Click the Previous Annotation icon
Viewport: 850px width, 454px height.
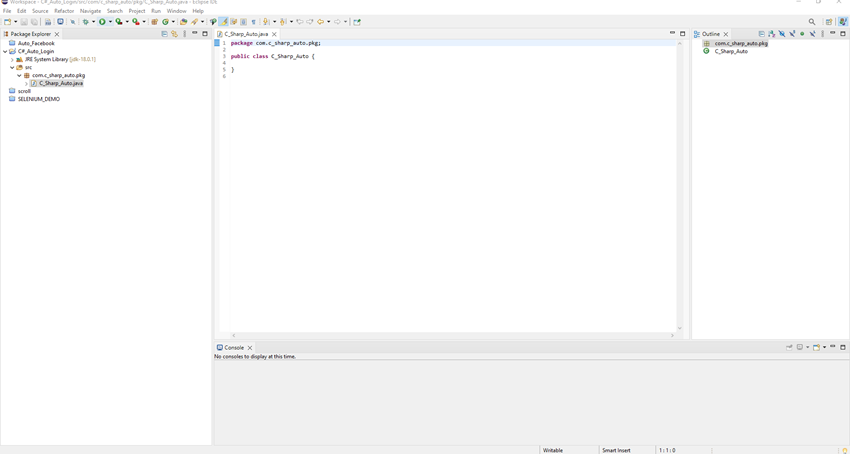tap(282, 22)
